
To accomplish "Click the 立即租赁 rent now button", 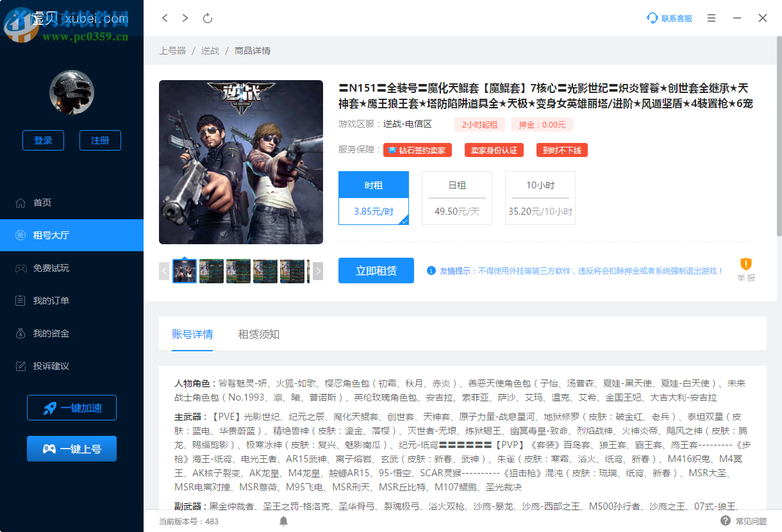I will tap(376, 270).
